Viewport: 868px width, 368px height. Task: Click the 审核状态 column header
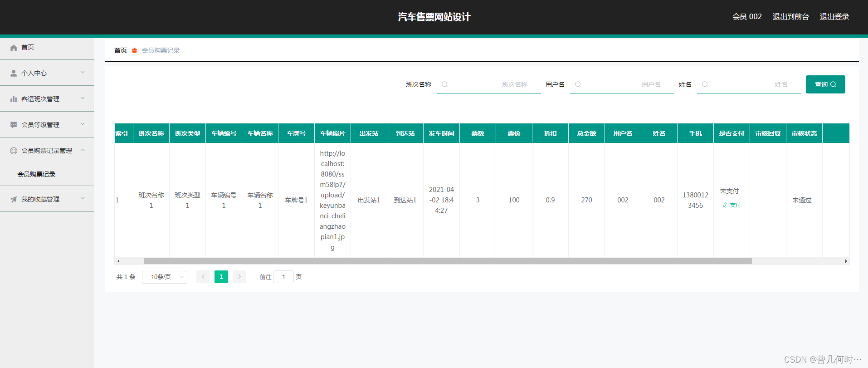pyautogui.click(x=805, y=133)
